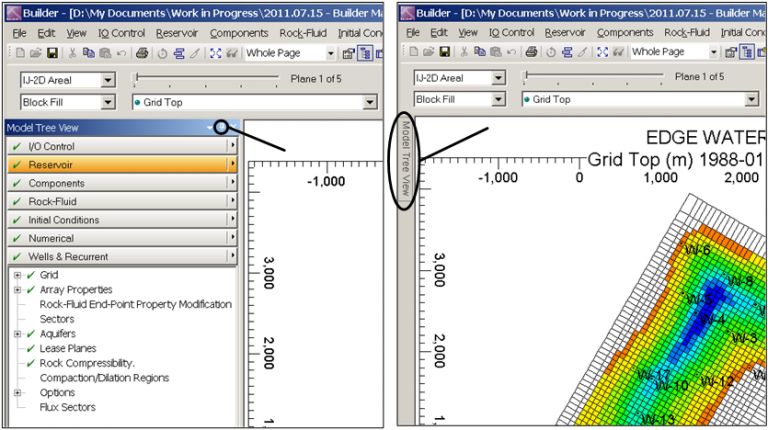Expand the Aquifers tree node
The image size is (768, 430).
tap(17, 334)
